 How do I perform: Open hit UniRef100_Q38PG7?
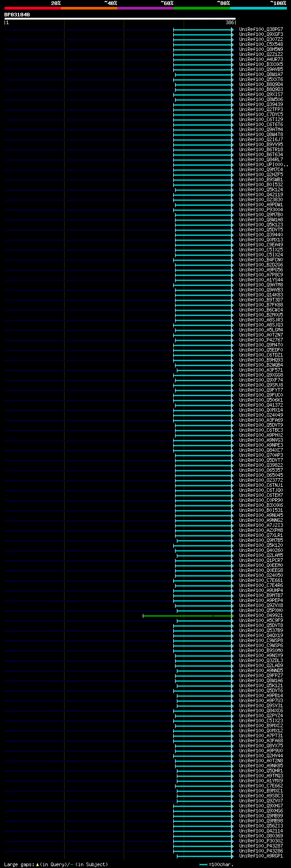[x=261, y=29]
